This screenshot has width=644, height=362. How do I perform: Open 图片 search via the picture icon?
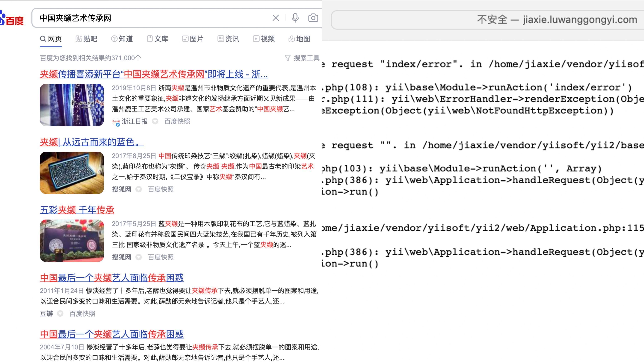[x=185, y=39]
